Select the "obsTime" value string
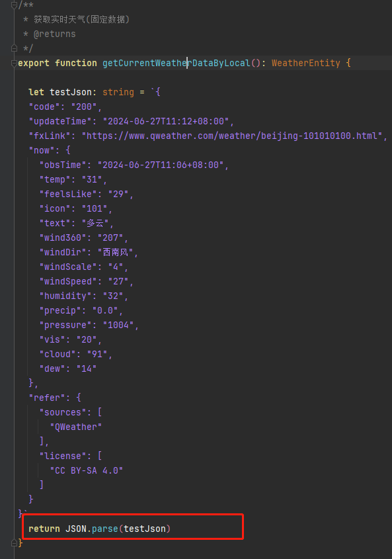Screen dimensions: 392x559 (x=161, y=165)
